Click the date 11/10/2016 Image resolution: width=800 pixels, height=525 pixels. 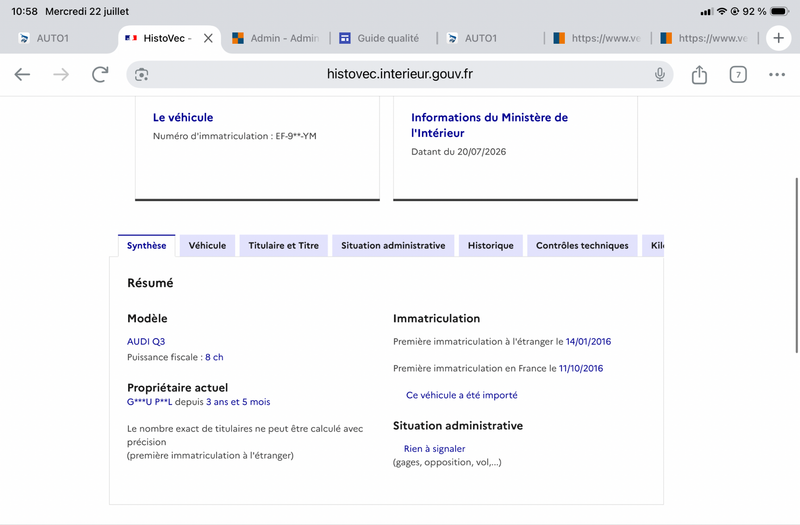coord(581,368)
